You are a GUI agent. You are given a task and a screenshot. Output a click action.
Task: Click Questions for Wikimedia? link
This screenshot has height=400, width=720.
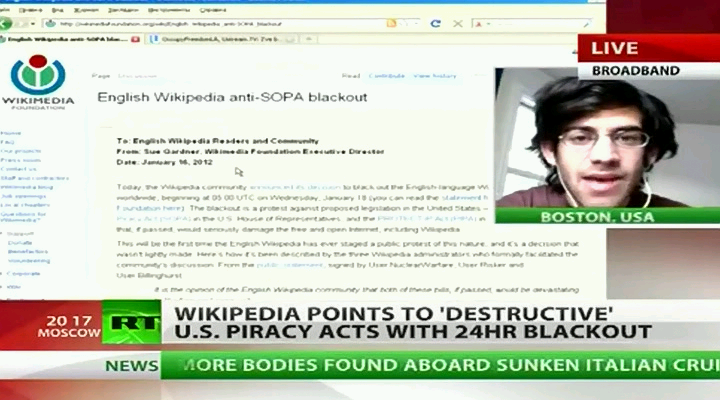(23, 217)
